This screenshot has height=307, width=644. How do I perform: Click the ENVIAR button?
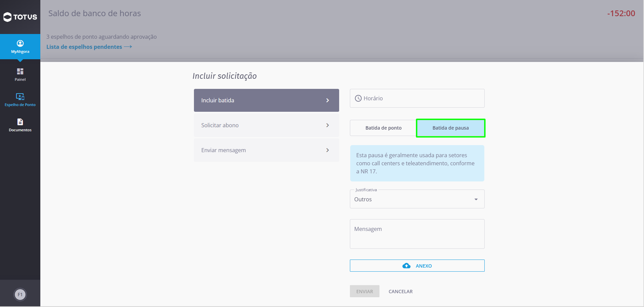[x=365, y=291]
